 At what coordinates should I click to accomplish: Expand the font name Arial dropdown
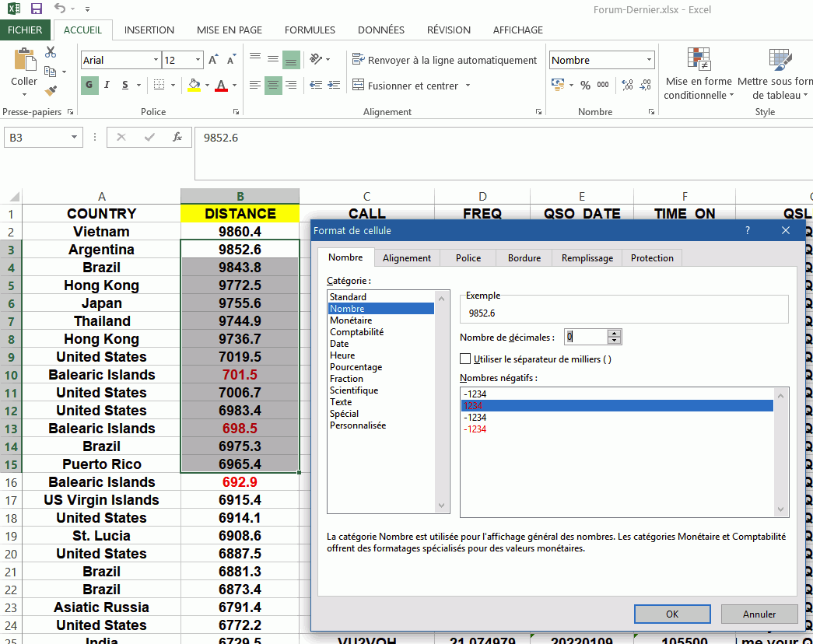[155, 60]
